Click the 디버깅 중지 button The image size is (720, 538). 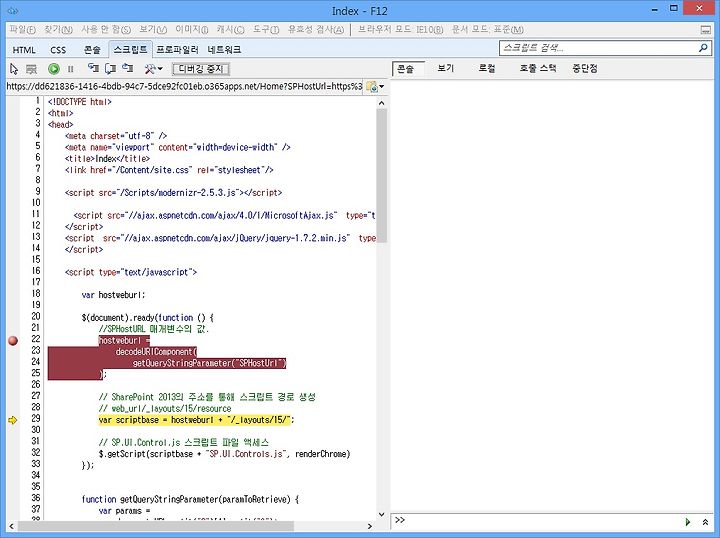(201, 69)
